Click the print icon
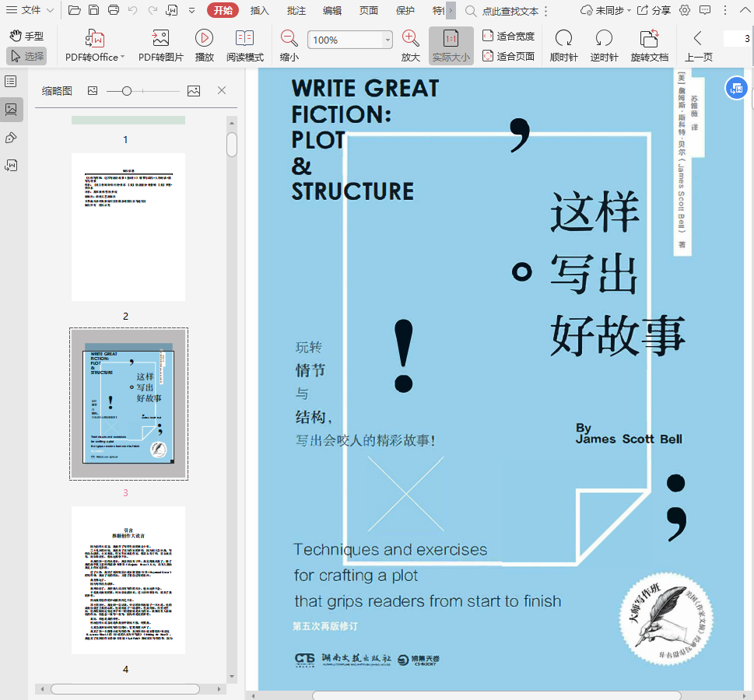The image size is (754, 700). (x=114, y=10)
